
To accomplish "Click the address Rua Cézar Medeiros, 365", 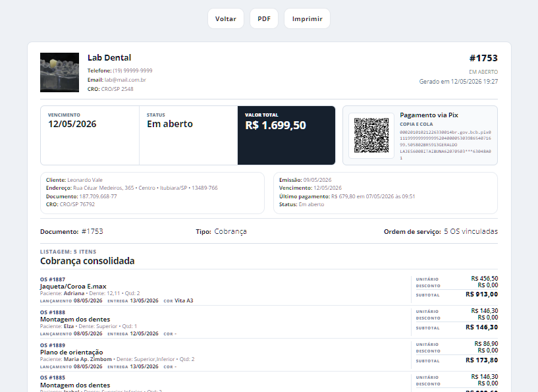I will pos(103,188).
